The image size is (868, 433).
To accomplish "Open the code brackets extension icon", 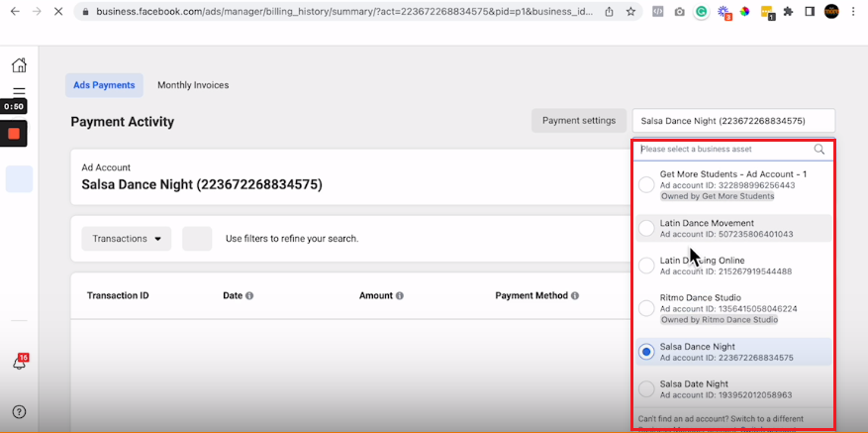I will 657,11.
